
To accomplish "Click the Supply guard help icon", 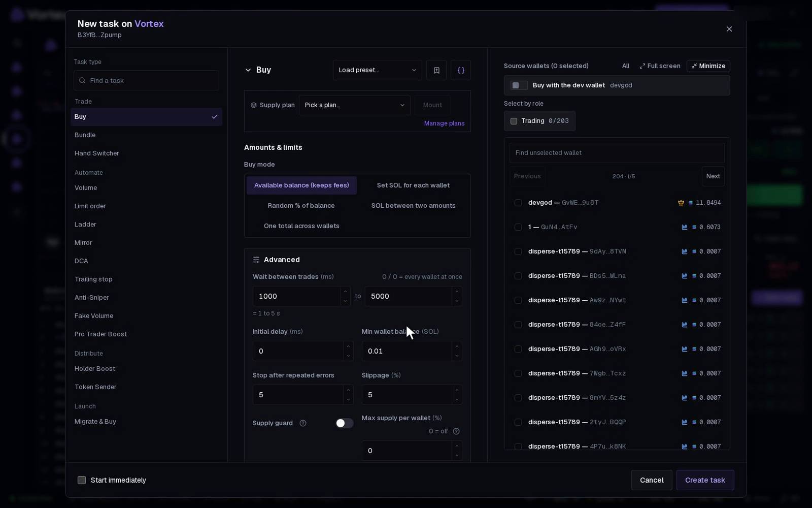I will coord(303,423).
